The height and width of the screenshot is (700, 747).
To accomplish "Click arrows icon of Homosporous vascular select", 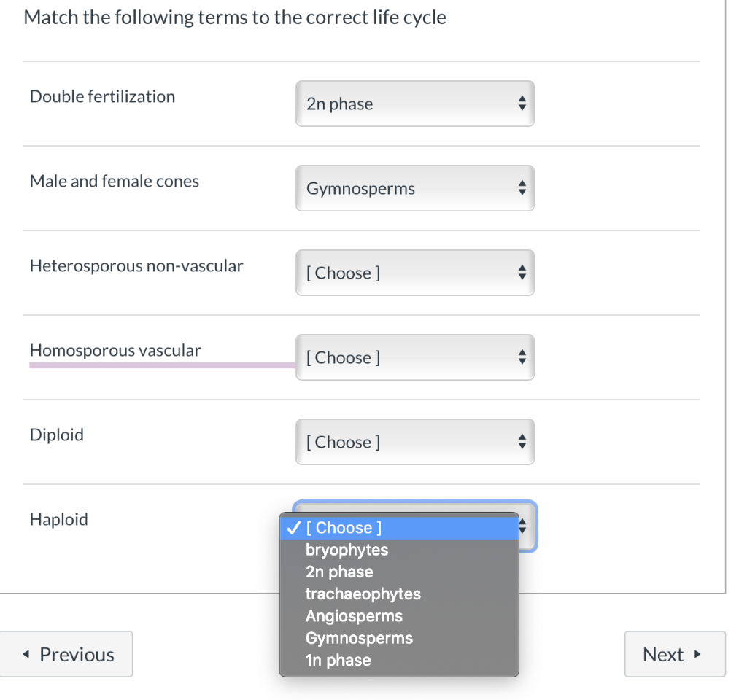I will click(x=522, y=358).
